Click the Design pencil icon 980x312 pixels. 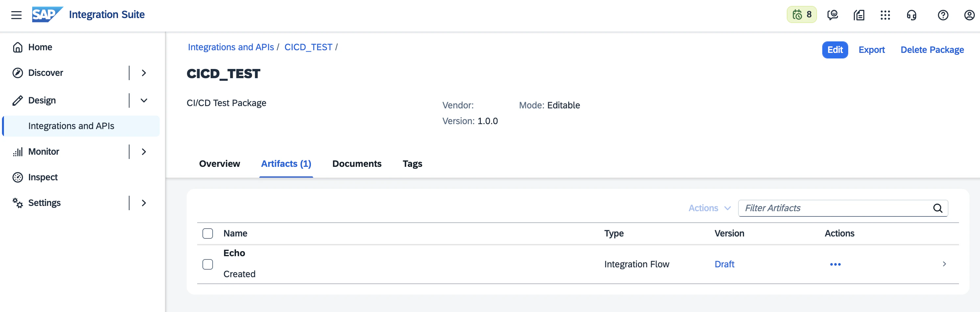click(17, 100)
